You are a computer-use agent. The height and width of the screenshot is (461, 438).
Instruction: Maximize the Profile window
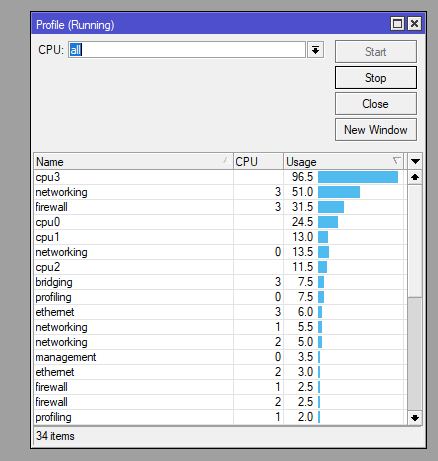tap(397, 24)
